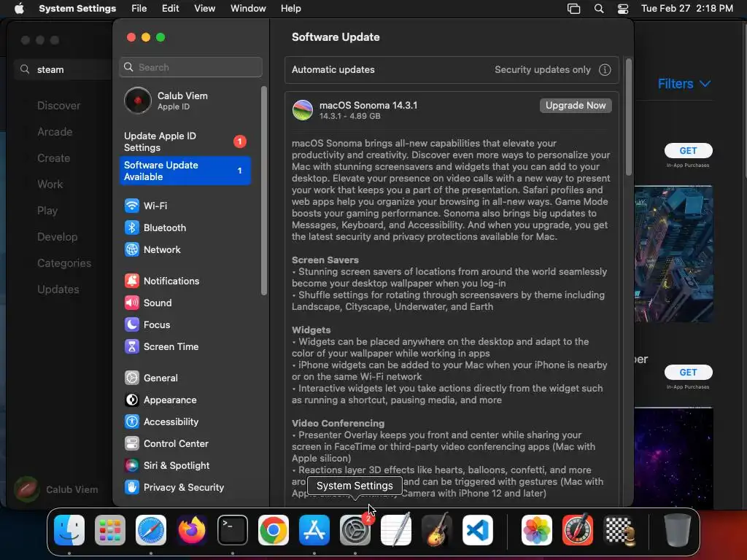Open Wi-Fi settings icon in sidebar
747x560 pixels.
click(132, 206)
